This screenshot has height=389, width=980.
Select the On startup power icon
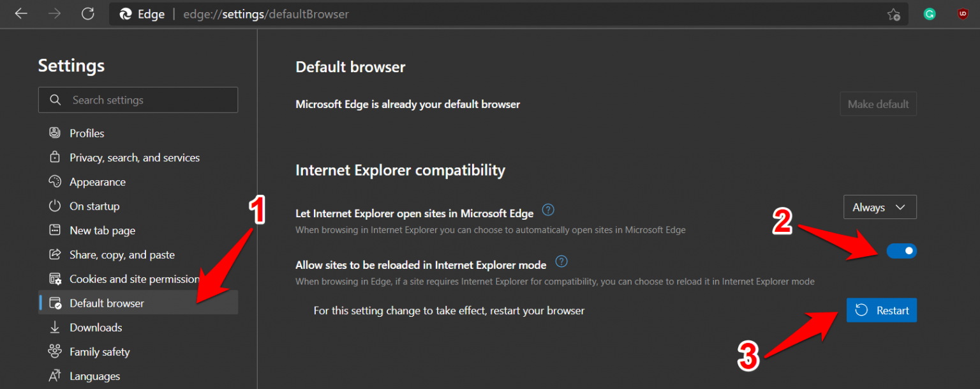[56, 206]
